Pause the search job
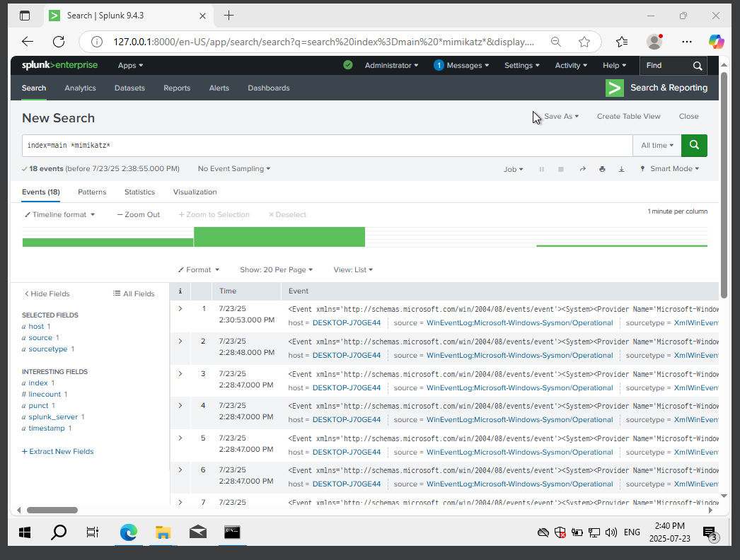Image resolution: width=740 pixels, height=560 pixels. [541, 169]
